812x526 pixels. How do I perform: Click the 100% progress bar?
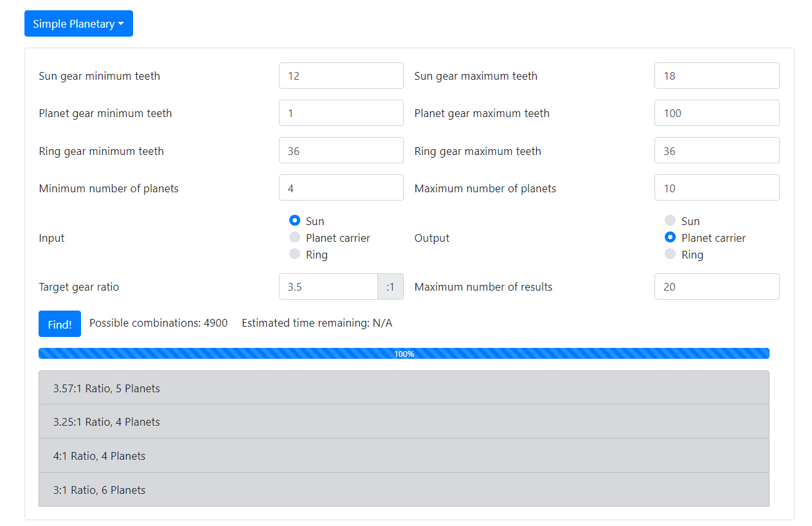[x=404, y=354]
